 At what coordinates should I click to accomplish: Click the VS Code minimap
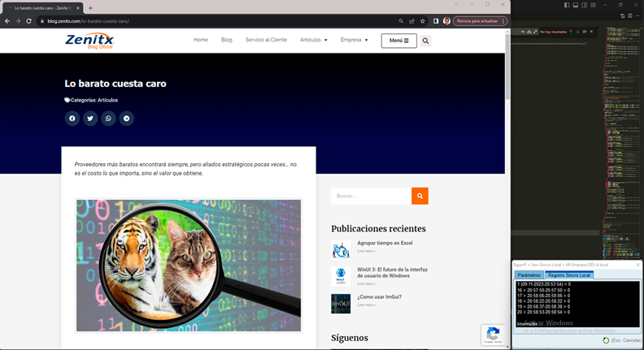(x=621, y=141)
